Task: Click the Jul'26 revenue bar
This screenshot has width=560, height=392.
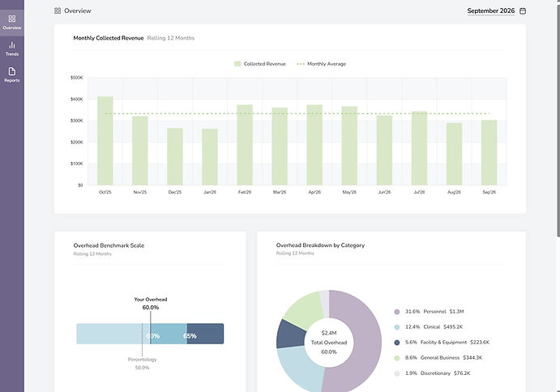Action: pyautogui.click(x=419, y=148)
